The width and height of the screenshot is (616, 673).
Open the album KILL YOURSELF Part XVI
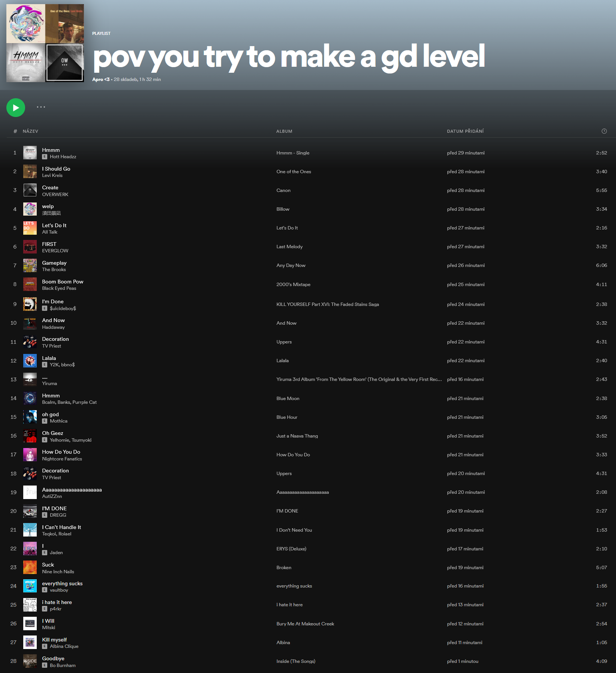click(x=327, y=304)
